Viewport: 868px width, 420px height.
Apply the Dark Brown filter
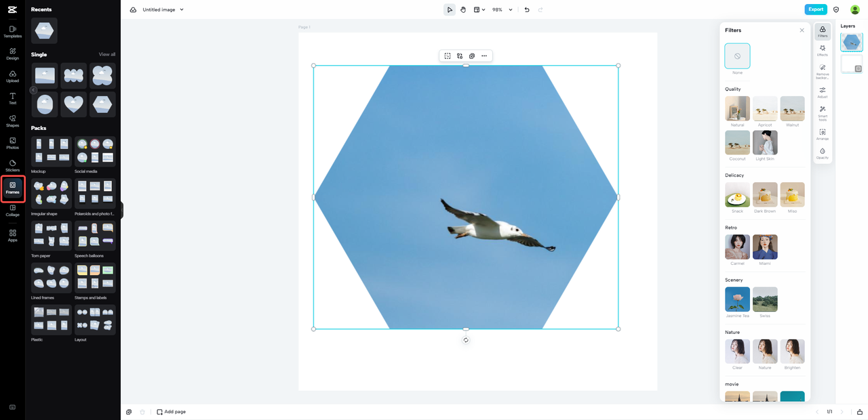coord(765,194)
